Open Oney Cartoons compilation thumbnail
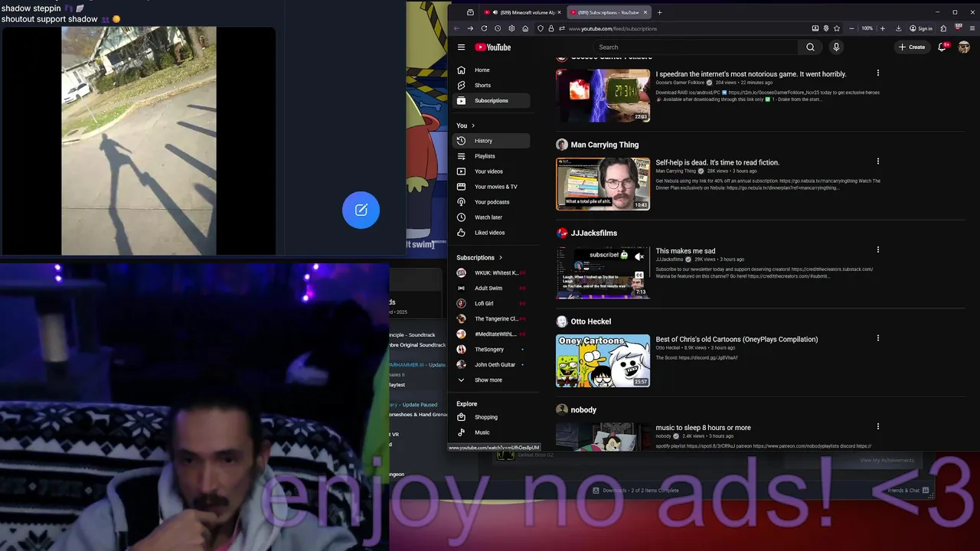 pos(603,360)
